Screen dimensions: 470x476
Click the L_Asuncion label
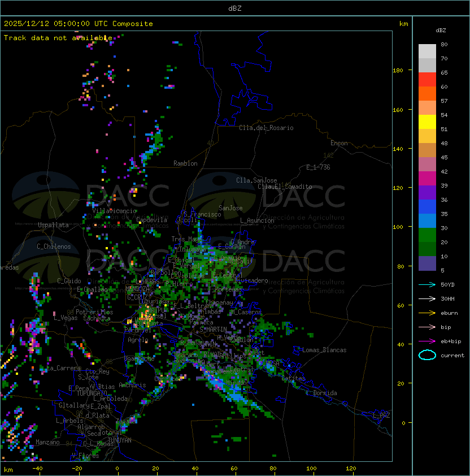(x=257, y=220)
